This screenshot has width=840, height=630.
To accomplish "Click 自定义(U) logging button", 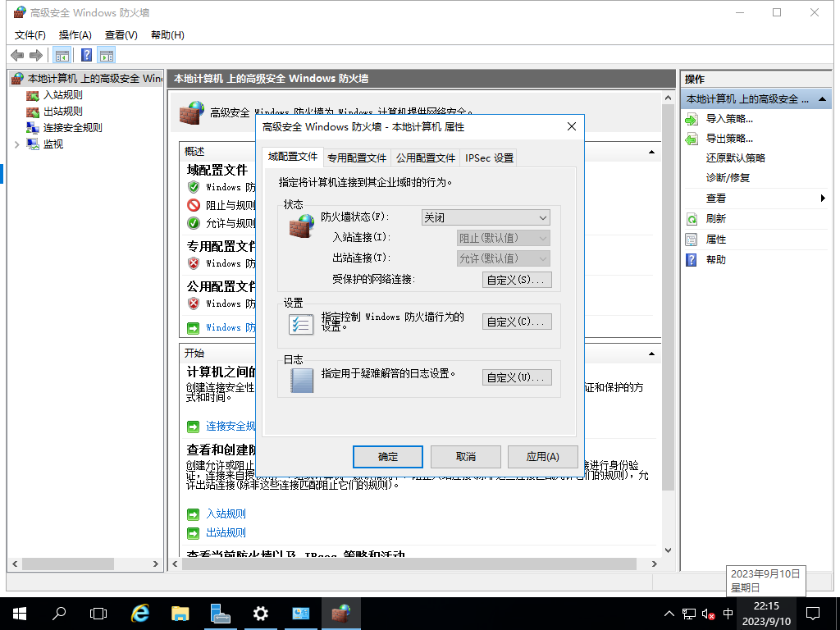I will pos(517,377).
